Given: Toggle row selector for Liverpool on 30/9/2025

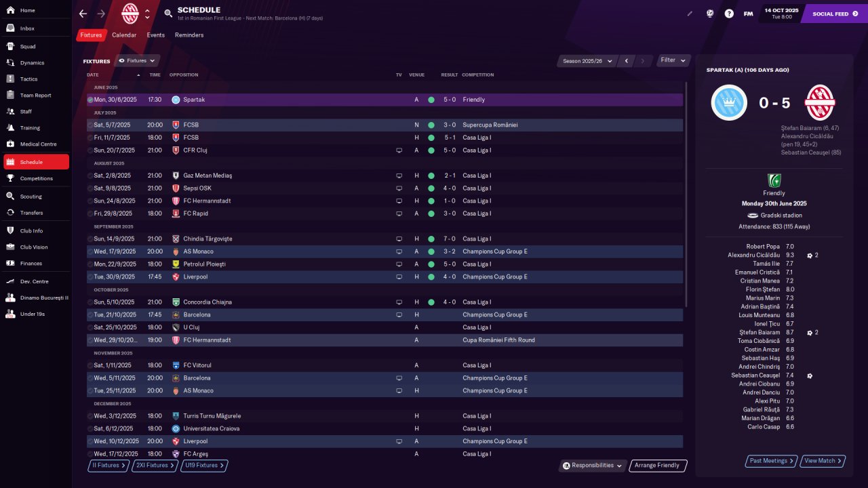Looking at the screenshot, I should tap(90, 277).
